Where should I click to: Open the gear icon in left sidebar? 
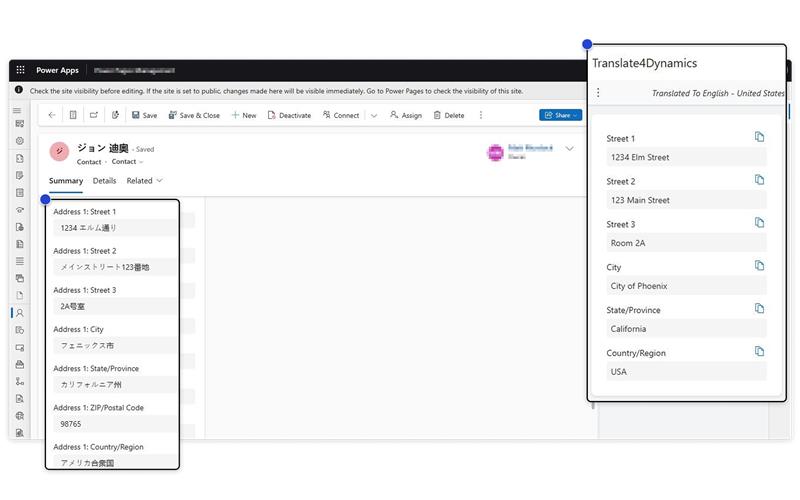(x=19, y=140)
